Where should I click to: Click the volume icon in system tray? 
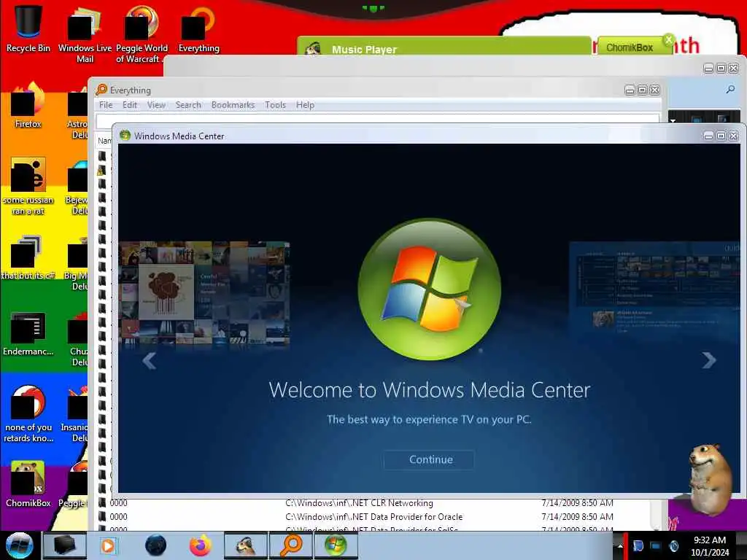click(673, 546)
